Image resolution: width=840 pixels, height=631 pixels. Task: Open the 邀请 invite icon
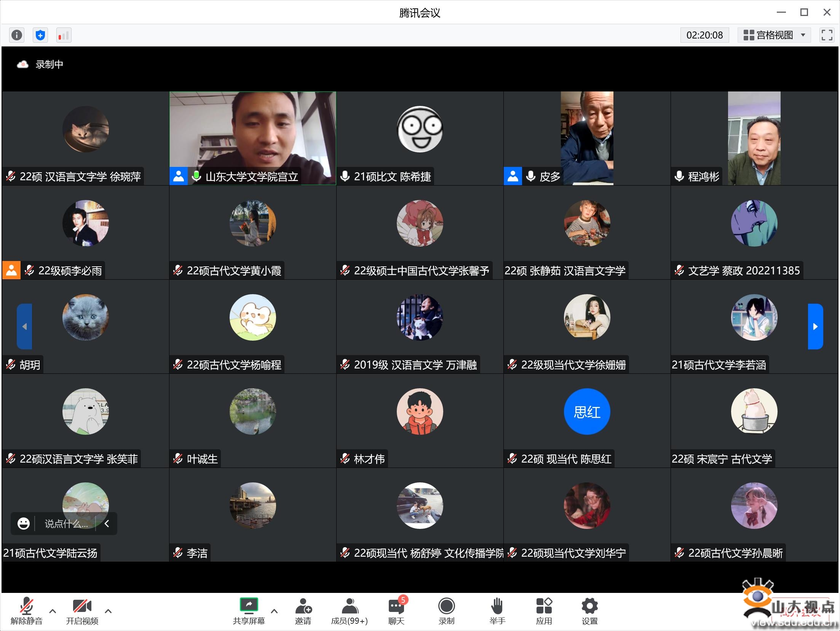click(x=303, y=611)
